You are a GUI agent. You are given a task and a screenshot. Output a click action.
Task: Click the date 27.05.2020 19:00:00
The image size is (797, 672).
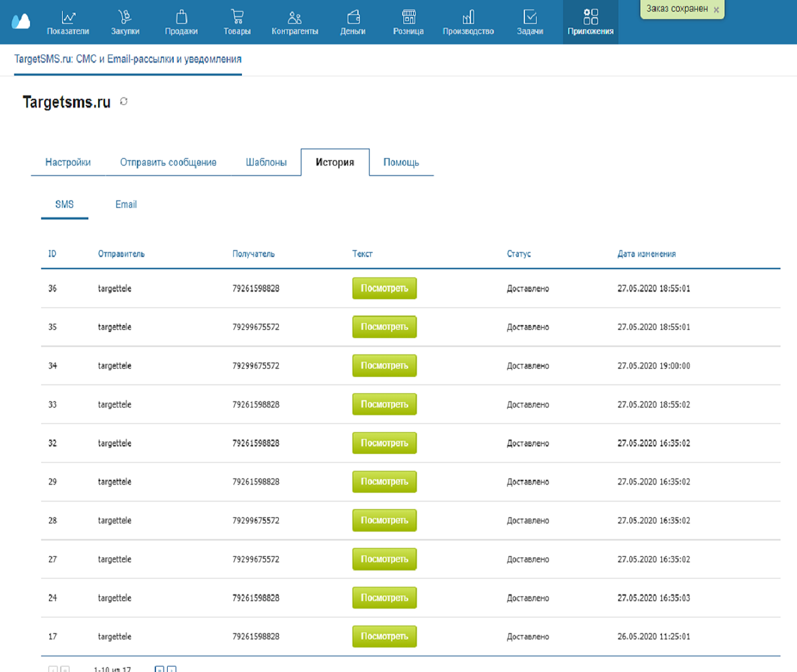coord(654,366)
